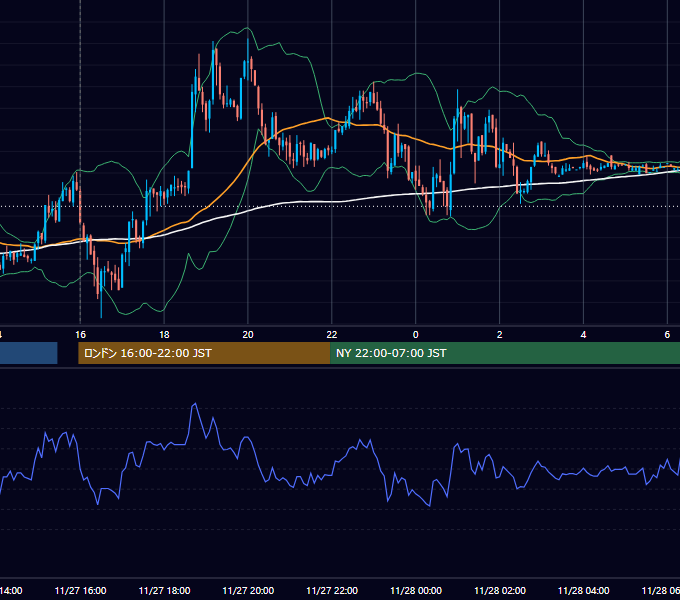Select the NY 22:00-07:00 JST session bar
Screen dimensions: 680x600
coord(505,353)
